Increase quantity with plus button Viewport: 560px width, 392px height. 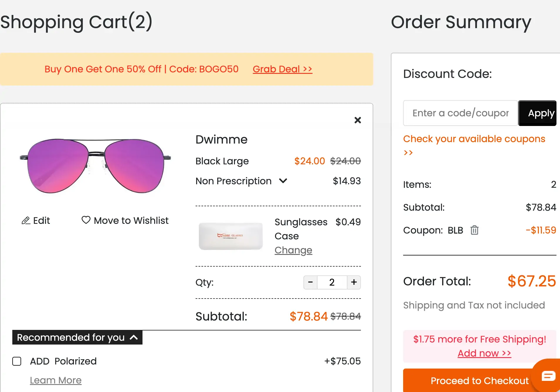coord(354,282)
